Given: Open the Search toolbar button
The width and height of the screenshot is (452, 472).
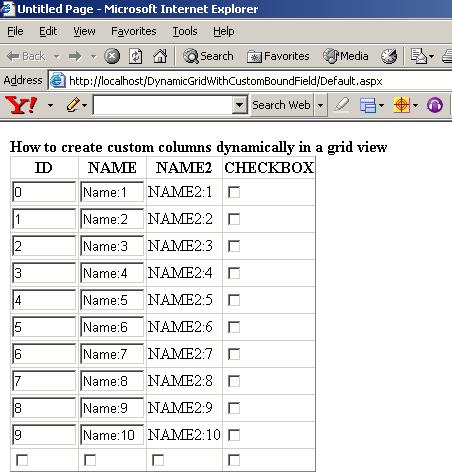Looking at the screenshot, I should pyautogui.click(x=208, y=56).
